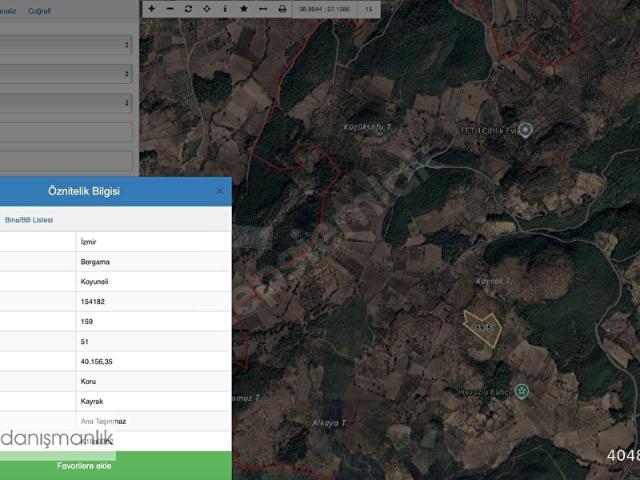Select the 154182 value

point(93,302)
